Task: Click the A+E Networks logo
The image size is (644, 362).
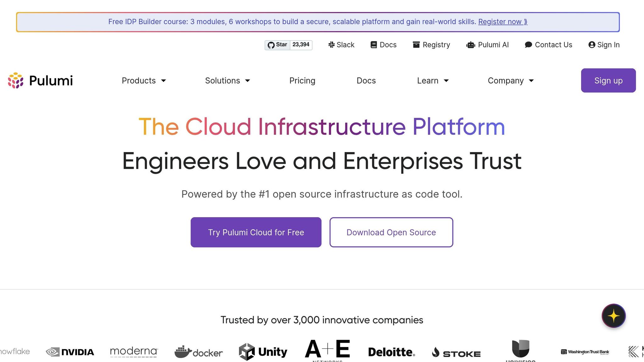Action: tap(327, 350)
